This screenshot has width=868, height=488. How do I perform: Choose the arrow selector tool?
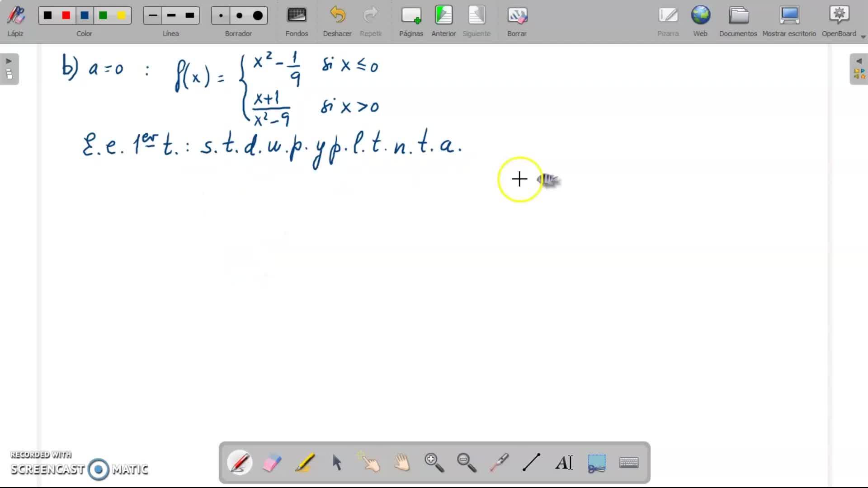click(x=337, y=463)
